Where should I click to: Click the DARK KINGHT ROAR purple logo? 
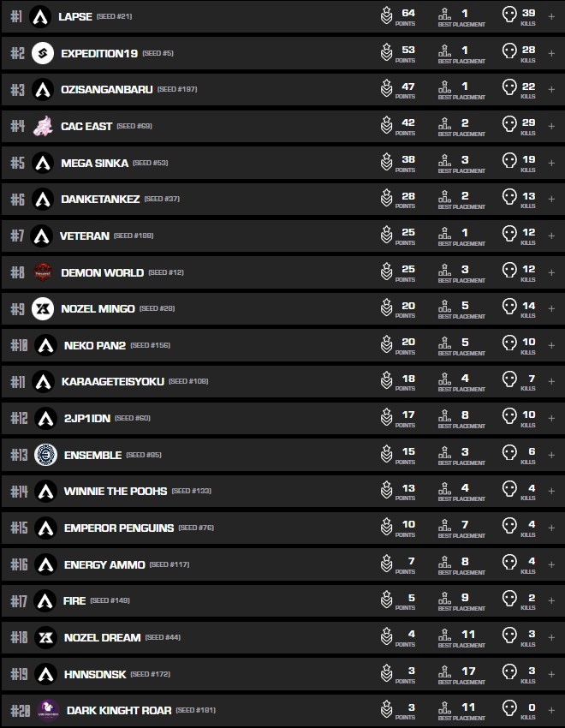[48, 710]
